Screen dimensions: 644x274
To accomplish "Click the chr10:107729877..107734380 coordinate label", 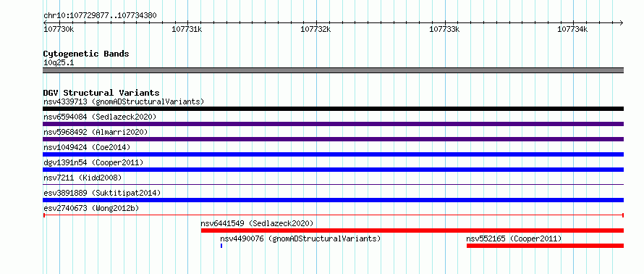I will click(x=100, y=16).
